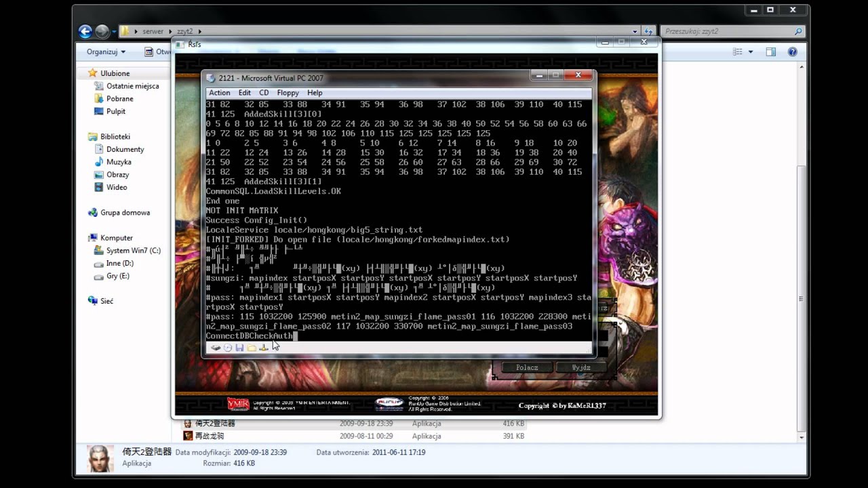Screen dimensions: 868x488
Task: Select Obrazy library in the sidebar
Action: [x=117, y=174]
